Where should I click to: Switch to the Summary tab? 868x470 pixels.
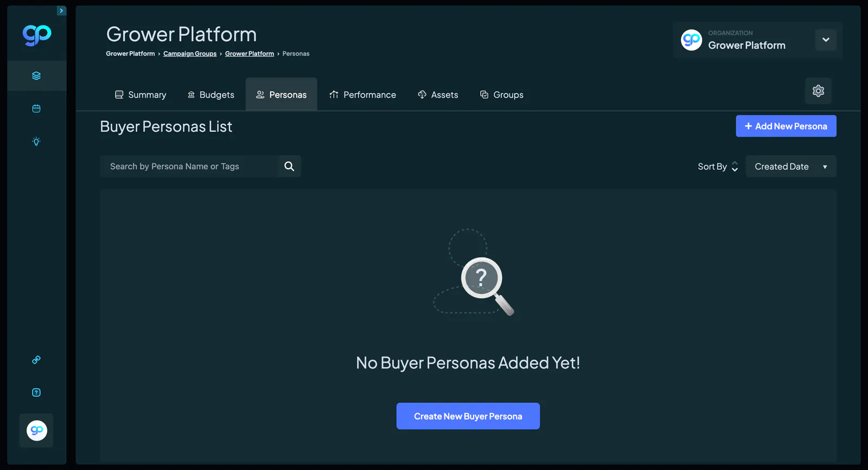point(141,94)
